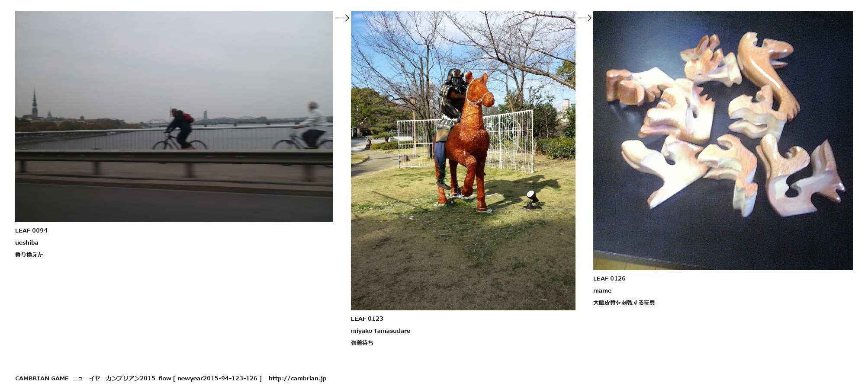Click the LEAF 0094 label
Image resolution: width=868 pixels, height=389 pixels.
point(31,230)
